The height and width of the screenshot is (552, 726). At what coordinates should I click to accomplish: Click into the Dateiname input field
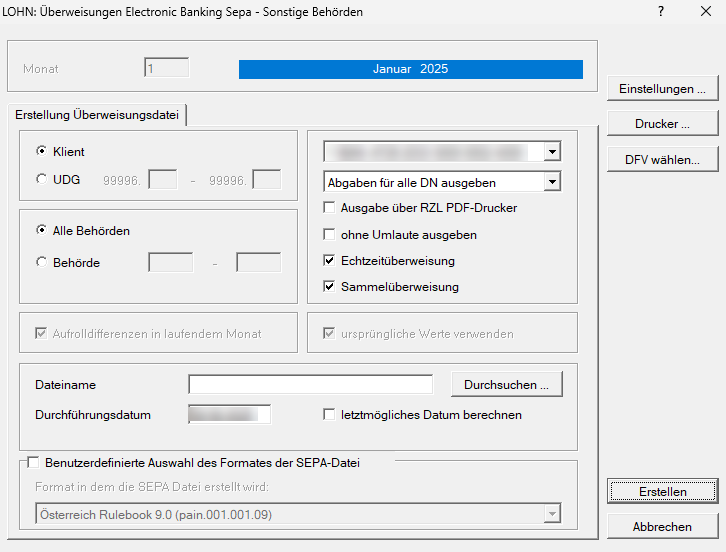[310, 385]
